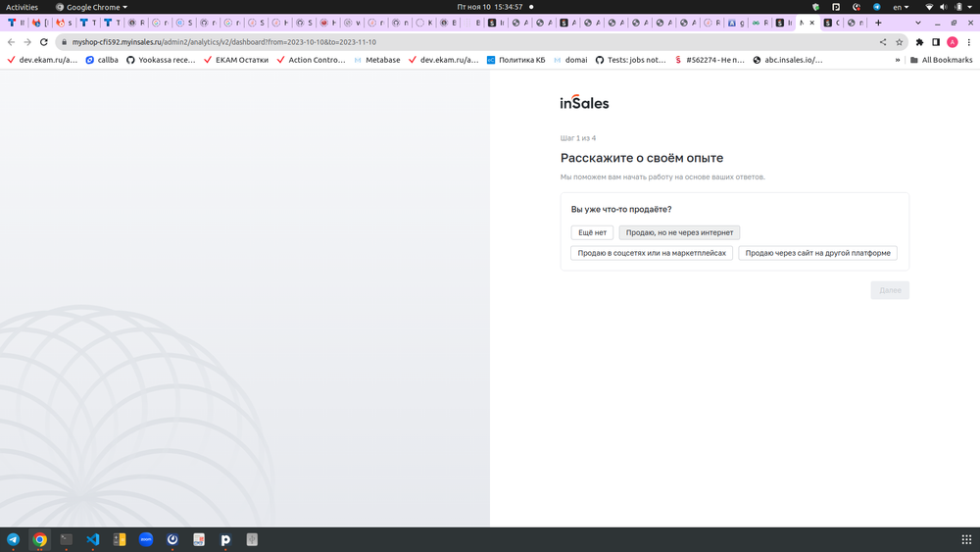The width and height of the screenshot is (980, 552).
Task: Open Terminal from the dock
Action: pyautogui.click(x=67, y=539)
